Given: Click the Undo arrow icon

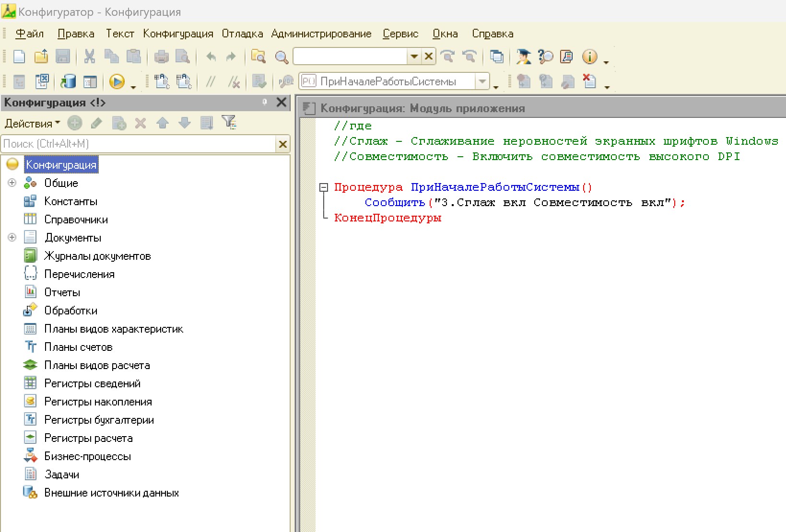Looking at the screenshot, I should (211, 57).
